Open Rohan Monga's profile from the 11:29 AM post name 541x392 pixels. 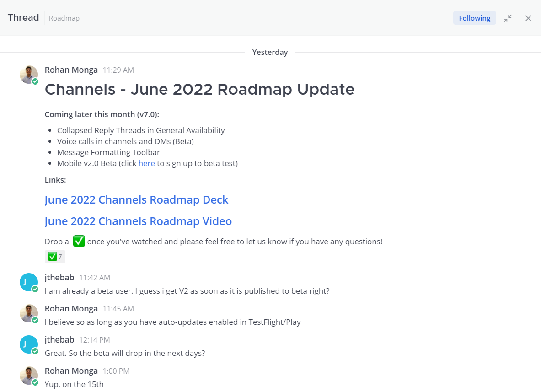pyautogui.click(x=71, y=70)
